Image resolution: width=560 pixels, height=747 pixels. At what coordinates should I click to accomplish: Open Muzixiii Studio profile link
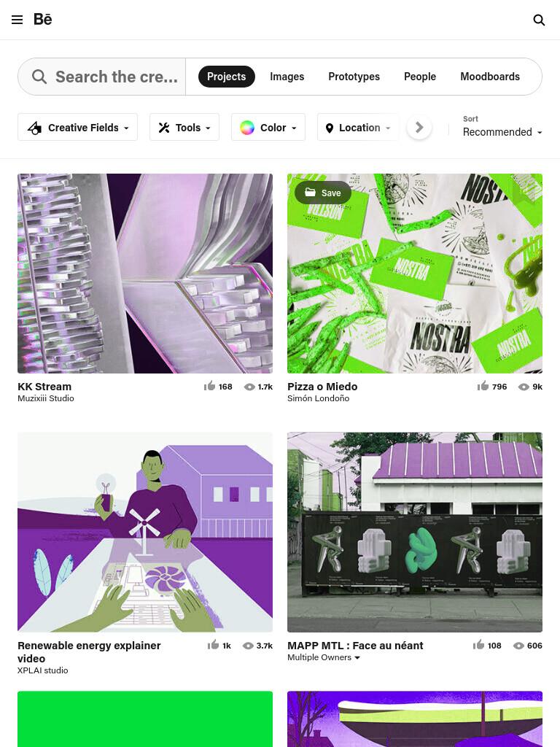pyautogui.click(x=46, y=398)
